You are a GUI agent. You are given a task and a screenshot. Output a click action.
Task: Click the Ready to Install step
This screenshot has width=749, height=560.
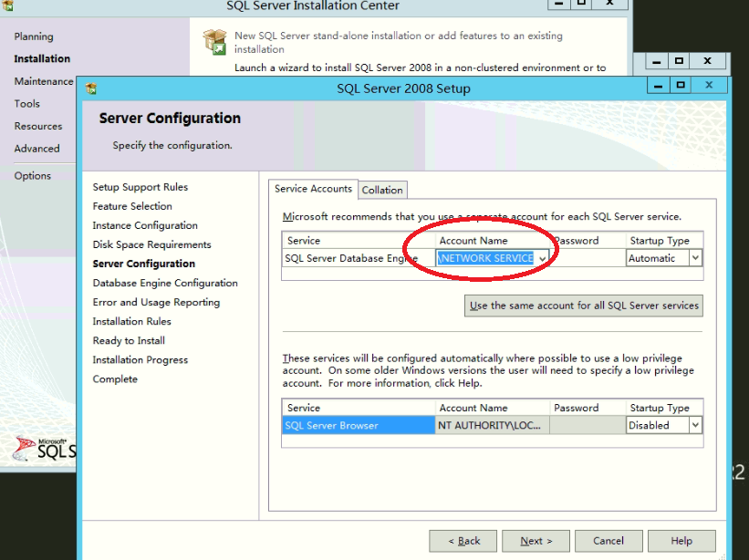pos(129,340)
